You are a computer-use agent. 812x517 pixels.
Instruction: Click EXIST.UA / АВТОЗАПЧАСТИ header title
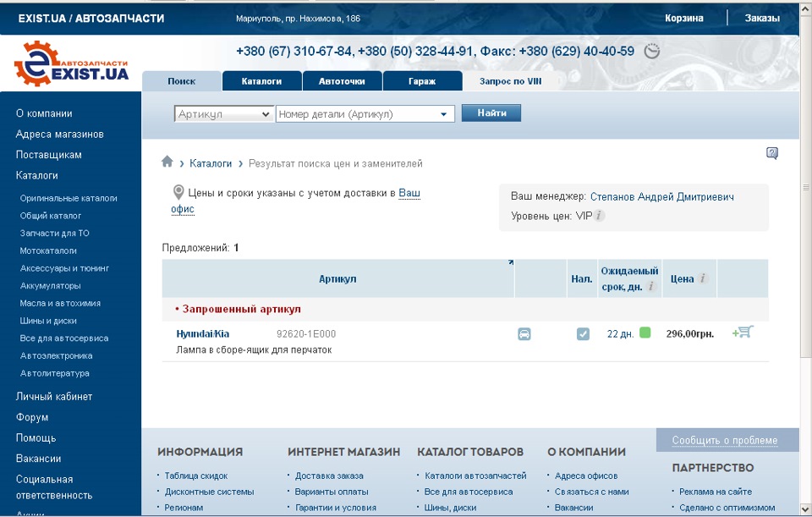click(91, 18)
